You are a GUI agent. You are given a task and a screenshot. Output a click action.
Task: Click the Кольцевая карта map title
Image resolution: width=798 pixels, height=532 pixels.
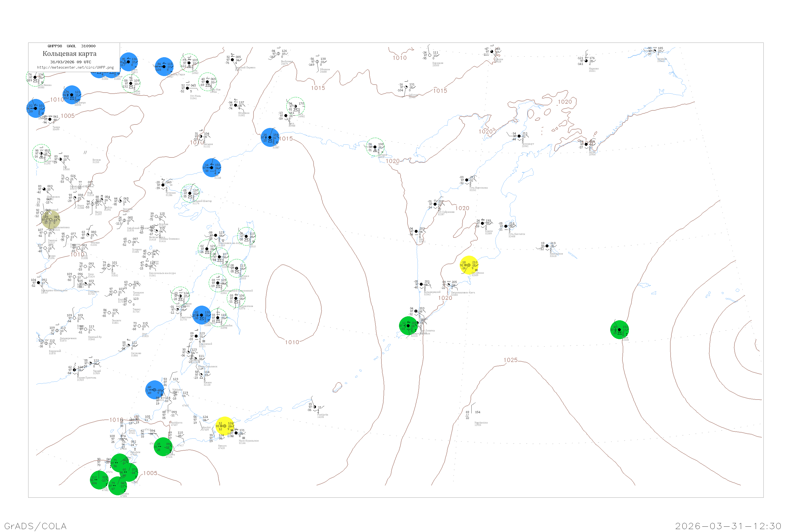tap(69, 54)
